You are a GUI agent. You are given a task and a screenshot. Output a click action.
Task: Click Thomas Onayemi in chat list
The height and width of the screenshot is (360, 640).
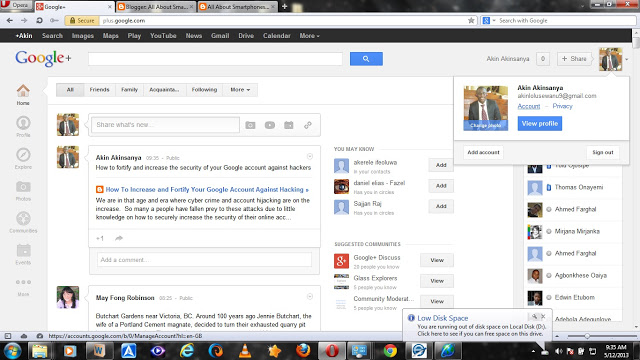tap(578, 187)
